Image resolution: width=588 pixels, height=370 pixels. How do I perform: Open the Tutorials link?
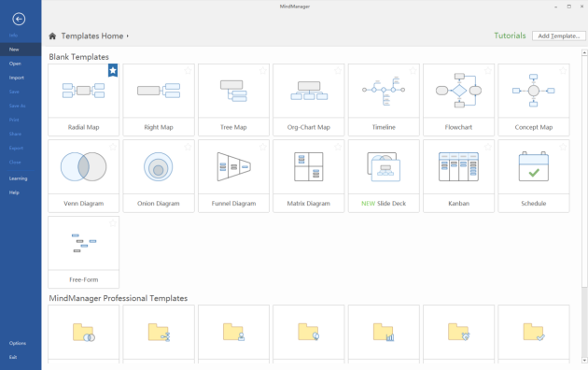510,36
